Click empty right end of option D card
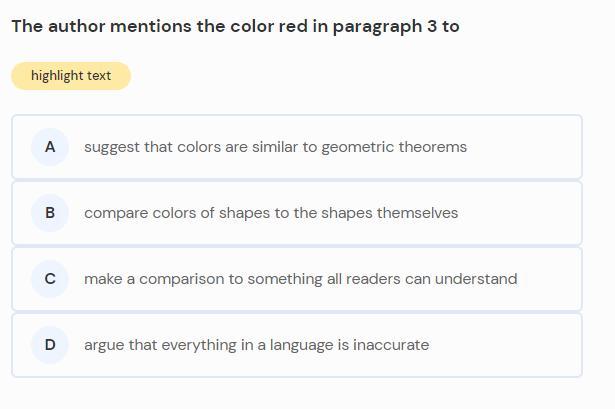615x409 pixels. pos(540,345)
